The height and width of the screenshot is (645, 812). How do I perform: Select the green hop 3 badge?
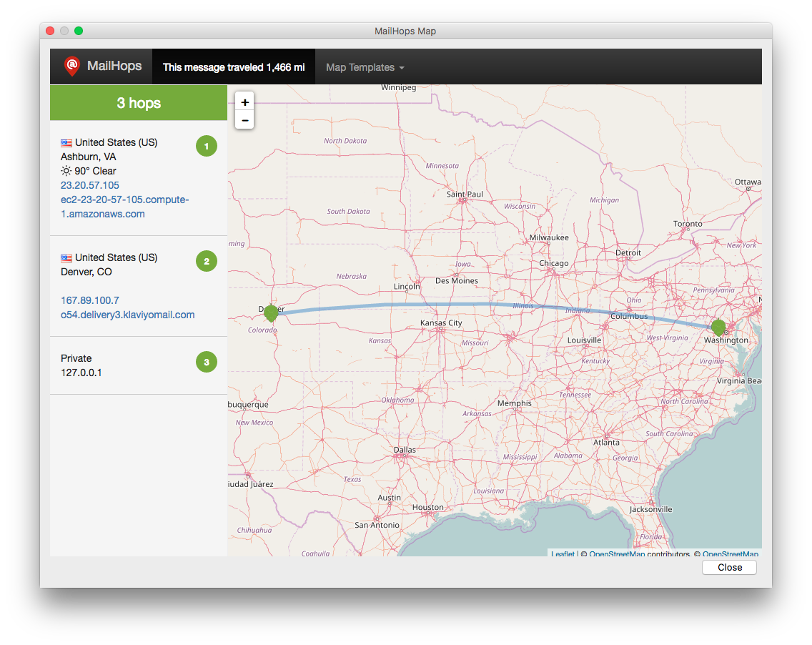coord(206,362)
